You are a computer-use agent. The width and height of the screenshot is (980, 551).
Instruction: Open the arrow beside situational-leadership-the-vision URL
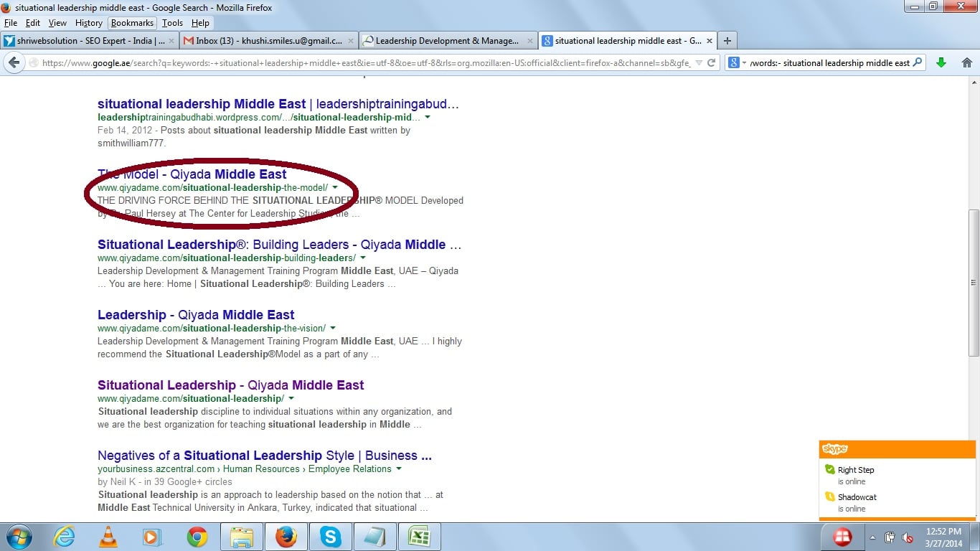click(x=333, y=328)
